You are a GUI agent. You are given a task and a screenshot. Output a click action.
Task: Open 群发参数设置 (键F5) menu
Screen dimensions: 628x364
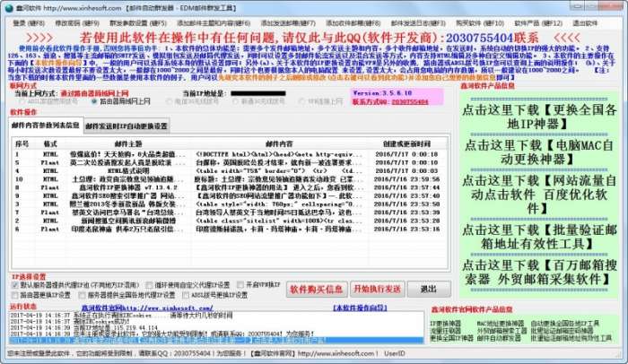click(x=138, y=23)
